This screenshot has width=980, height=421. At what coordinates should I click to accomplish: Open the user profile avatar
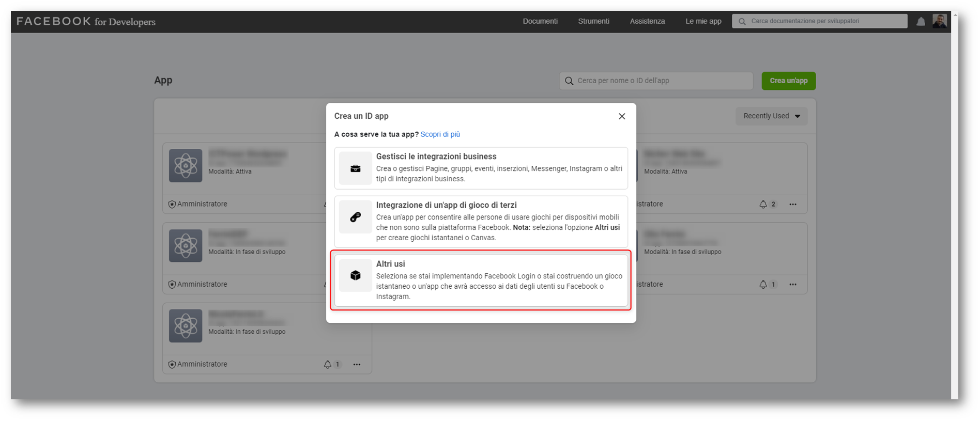[940, 21]
